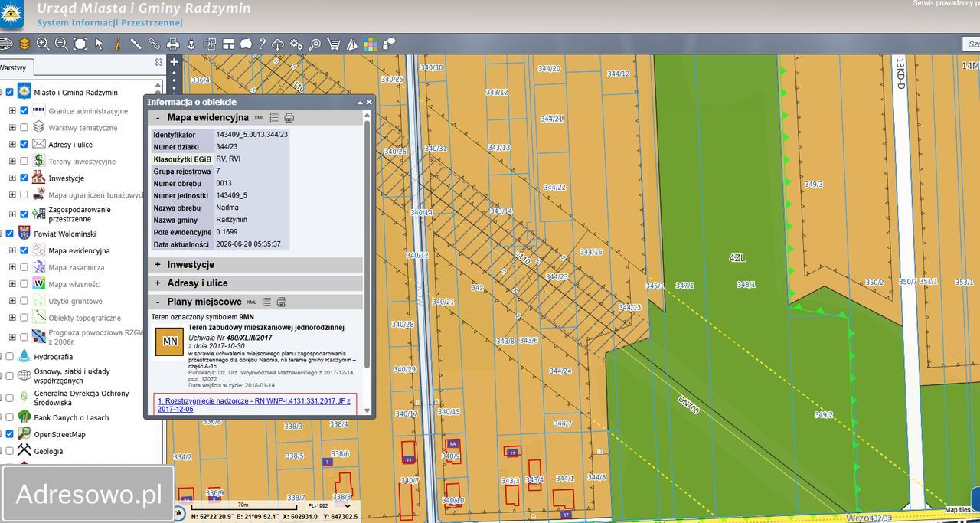
Task: Expand Adresy i ulice tree node
Action: (12, 145)
